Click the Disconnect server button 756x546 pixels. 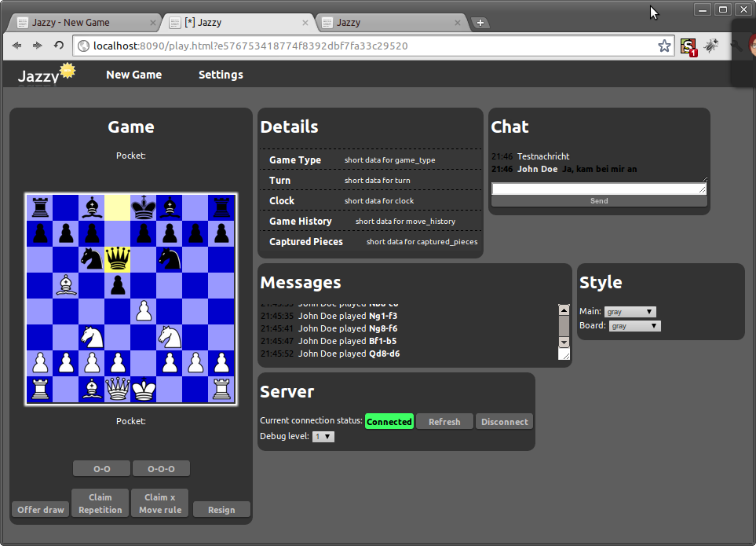[504, 422]
